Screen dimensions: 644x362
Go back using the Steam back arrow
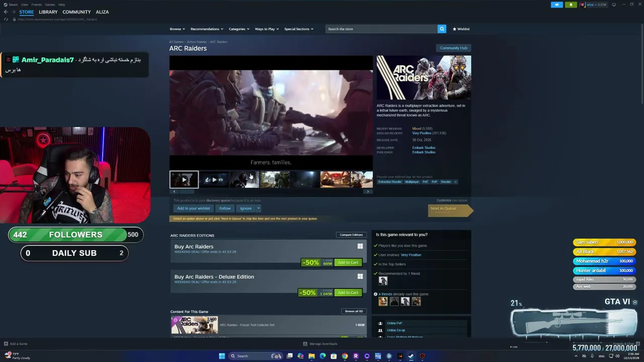pos(6,12)
